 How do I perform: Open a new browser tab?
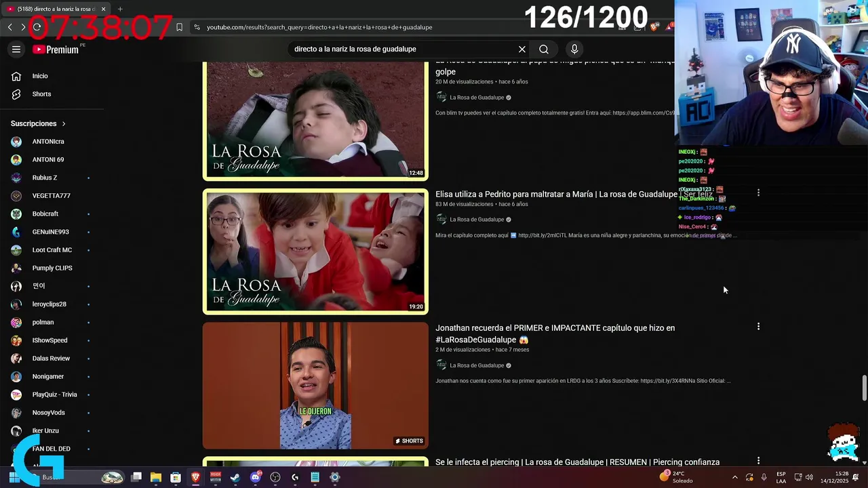120,9
